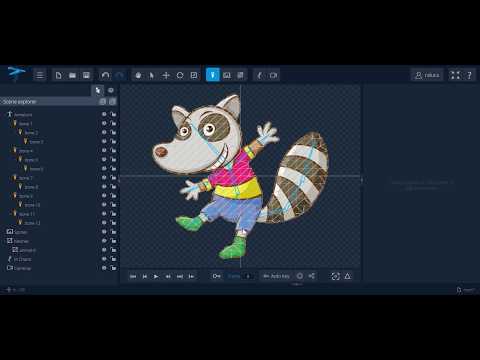Click the application logo
480x360 pixels.
click(16, 73)
